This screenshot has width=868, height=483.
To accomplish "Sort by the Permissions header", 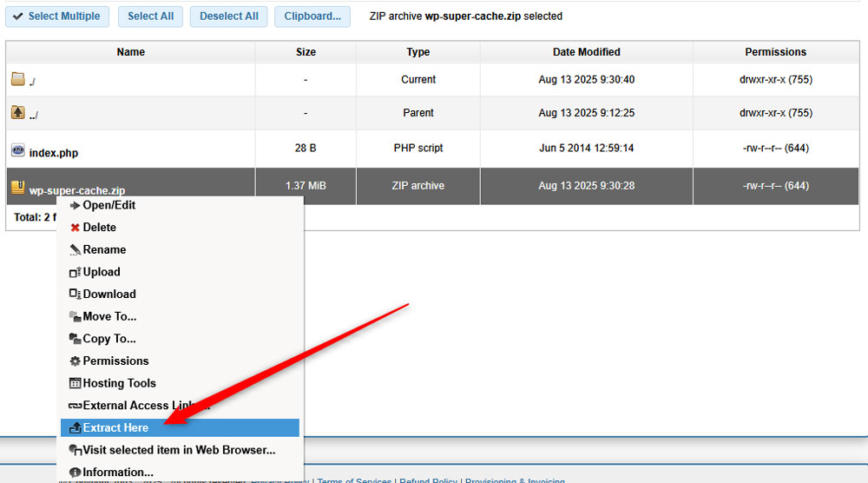I will pyautogui.click(x=775, y=52).
